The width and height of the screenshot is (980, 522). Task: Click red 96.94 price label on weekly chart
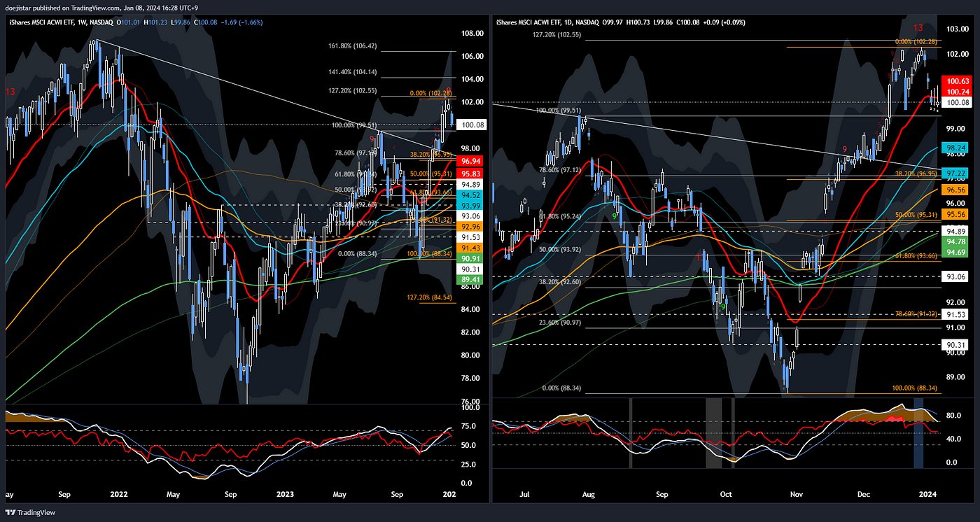[x=470, y=161]
